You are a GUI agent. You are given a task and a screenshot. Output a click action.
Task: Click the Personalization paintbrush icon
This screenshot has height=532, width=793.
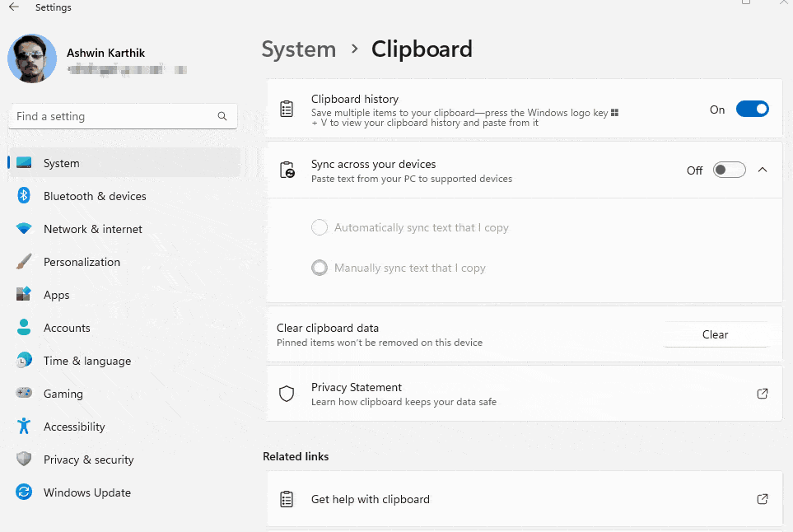(24, 261)
